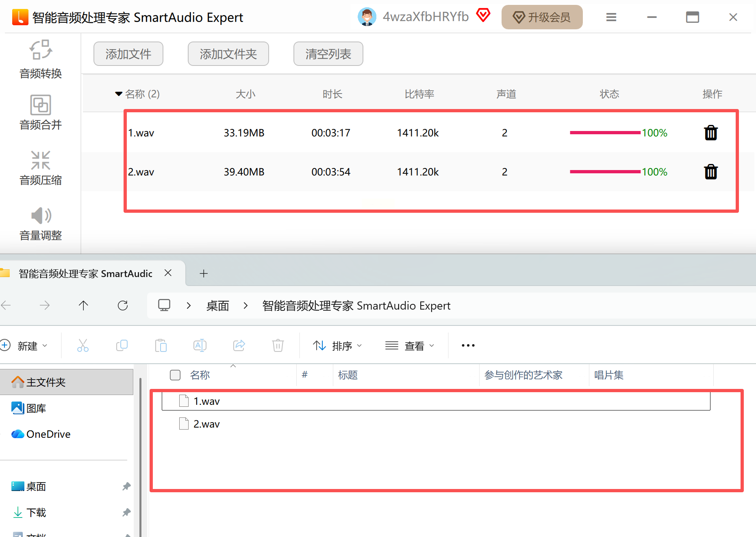Click the This PC monitor icon in address bar

(x=164, y=305)
